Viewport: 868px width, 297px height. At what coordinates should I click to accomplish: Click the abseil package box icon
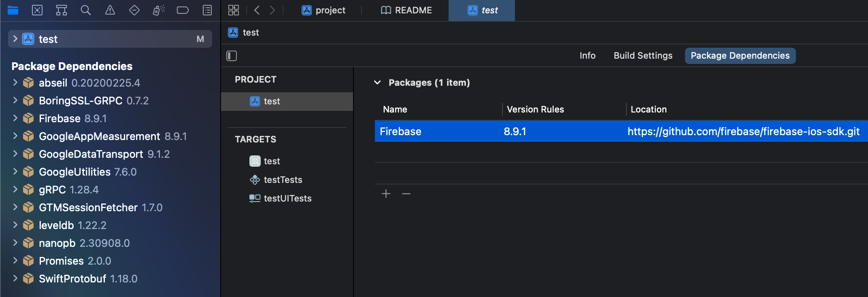pos(28,83)
